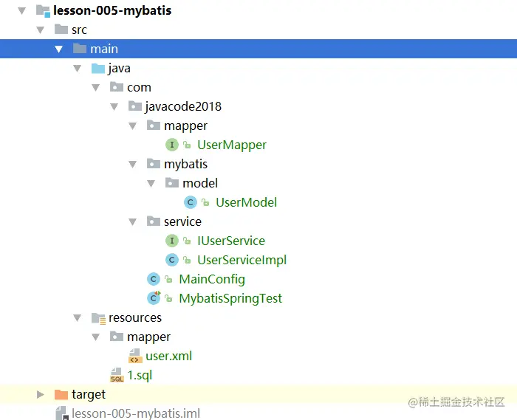Image resolution: width=517 pixels, height=420 pixels.
Task: Click the lock icon beside MainConfig
Action: point(169,279)
